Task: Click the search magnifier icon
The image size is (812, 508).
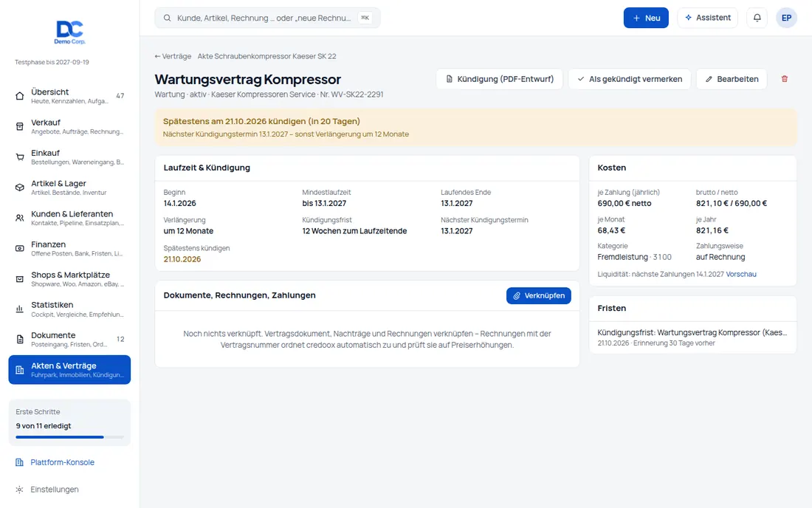Action: (x=168, y=18)
